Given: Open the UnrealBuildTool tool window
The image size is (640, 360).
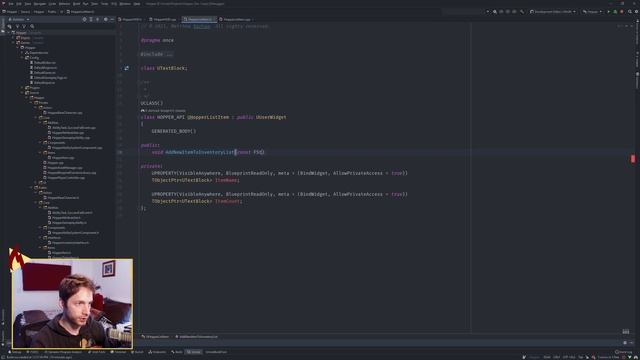Looking at the screenshot, I should [x=216, y=352].
